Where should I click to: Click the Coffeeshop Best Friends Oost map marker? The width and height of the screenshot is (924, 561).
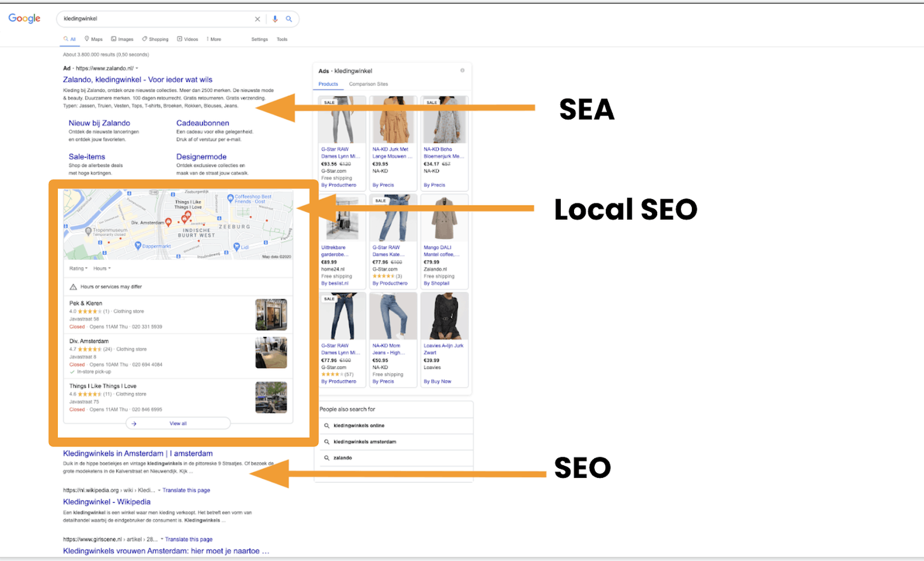point(230,198)
